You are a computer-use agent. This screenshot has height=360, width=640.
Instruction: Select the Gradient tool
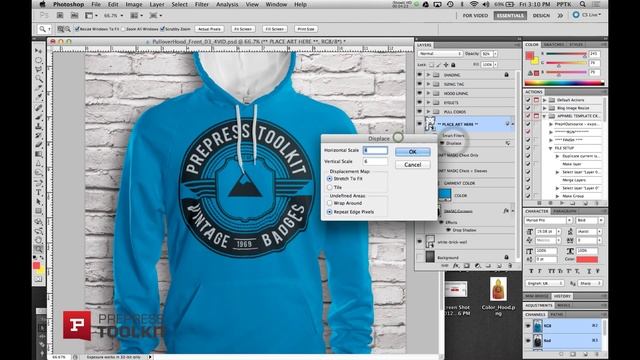tap(39, 154)
